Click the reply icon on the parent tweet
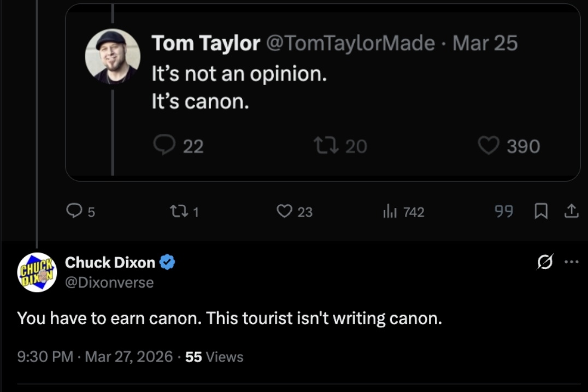588x392 pixels. tap(74, 211)
